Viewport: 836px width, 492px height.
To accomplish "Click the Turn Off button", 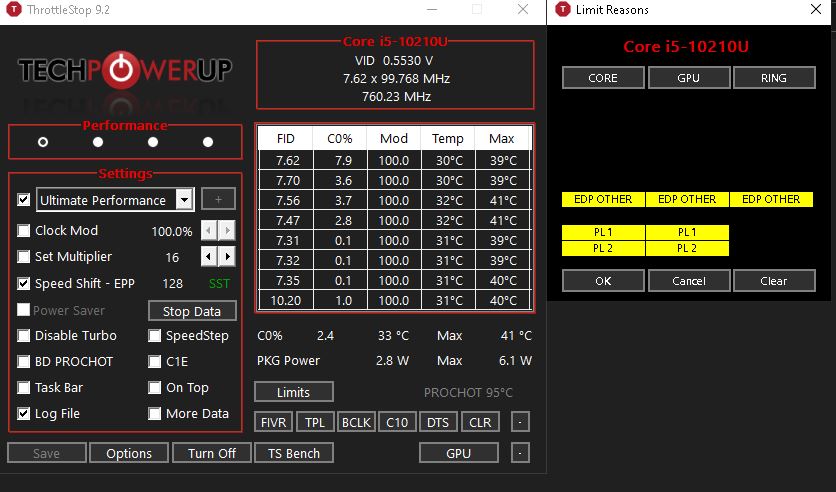I will click(x=212, y=453).
